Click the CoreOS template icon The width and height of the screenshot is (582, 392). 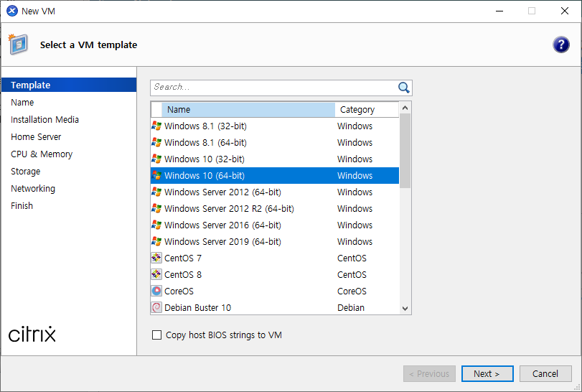tap(156, 291)
